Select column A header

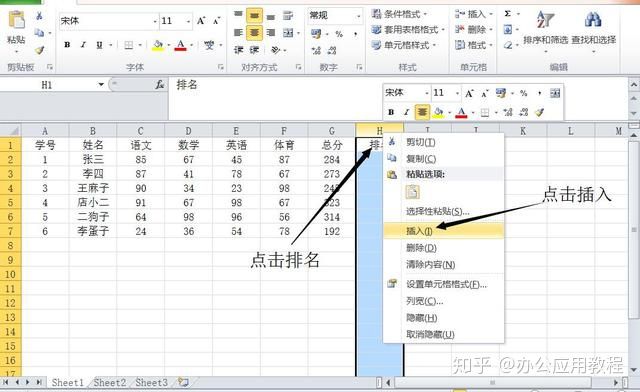(45, 131)
